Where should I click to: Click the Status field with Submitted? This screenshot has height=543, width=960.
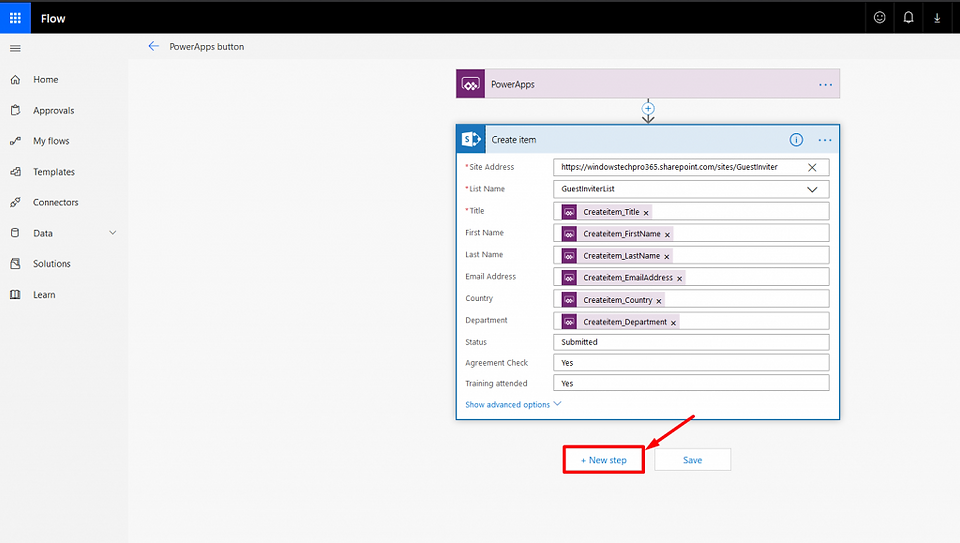691,342
